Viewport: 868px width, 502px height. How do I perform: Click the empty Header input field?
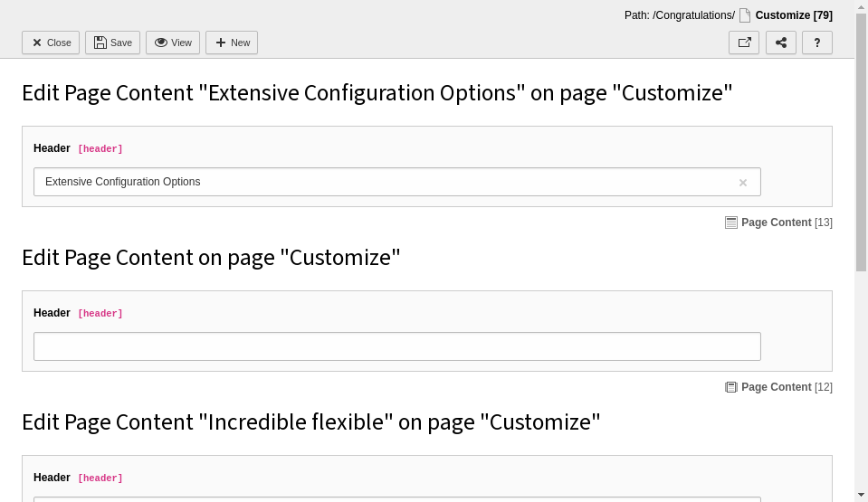click(x=397, y=346)
